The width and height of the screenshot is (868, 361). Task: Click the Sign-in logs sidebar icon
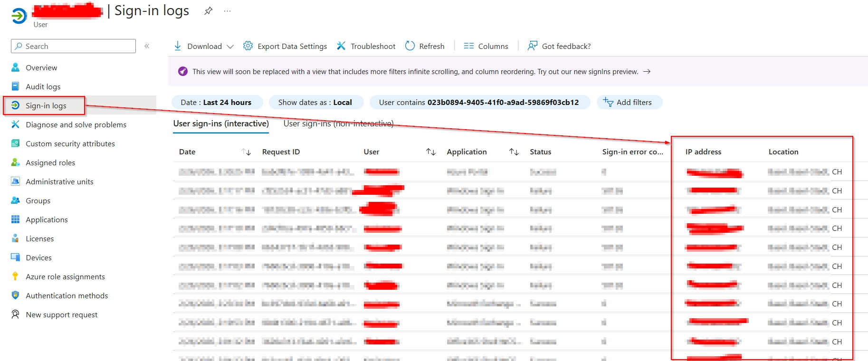tap(15, 105)
